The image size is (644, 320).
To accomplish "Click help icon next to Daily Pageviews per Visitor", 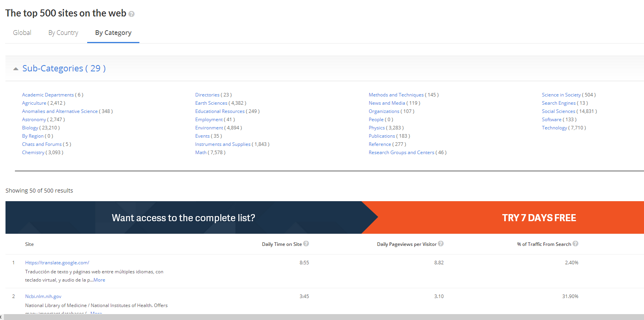I will [x=441, y=244].
